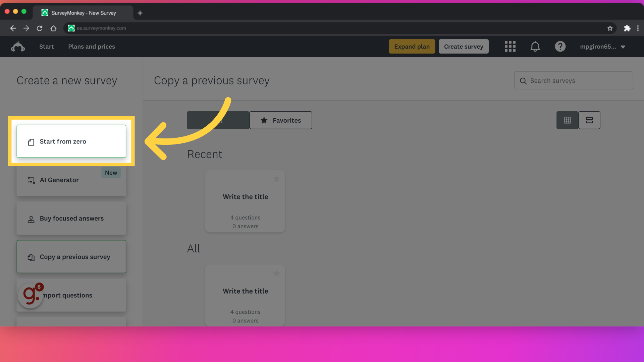Click the Write the title recent survey thumbnail
Screen dimensions: 644x362
pos(245,201)
